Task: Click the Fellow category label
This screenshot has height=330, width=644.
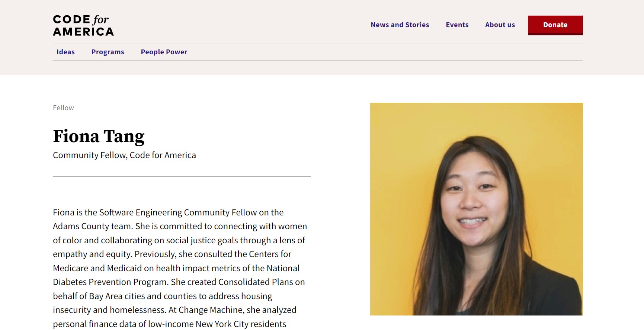Action: click(x=63, y=108)
